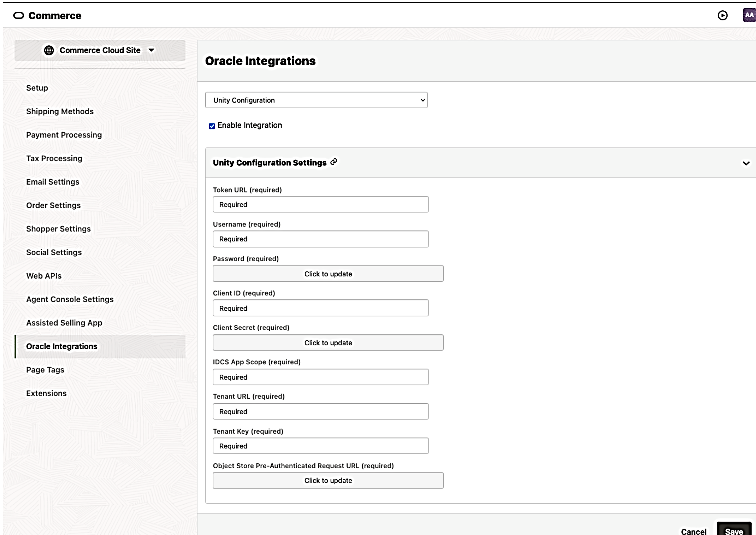Focus the Token URL input field
Viewport: 756px width, 535px height.
(321, 205)
